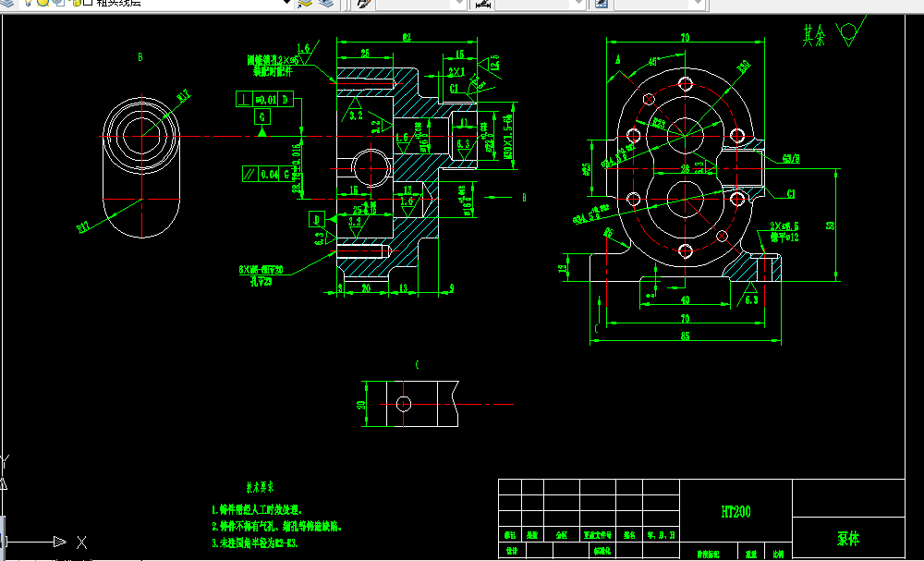Expand the table style dropdown arrow
The height and width of the screenshot is (561, 924).
click(x=699, y=4)
